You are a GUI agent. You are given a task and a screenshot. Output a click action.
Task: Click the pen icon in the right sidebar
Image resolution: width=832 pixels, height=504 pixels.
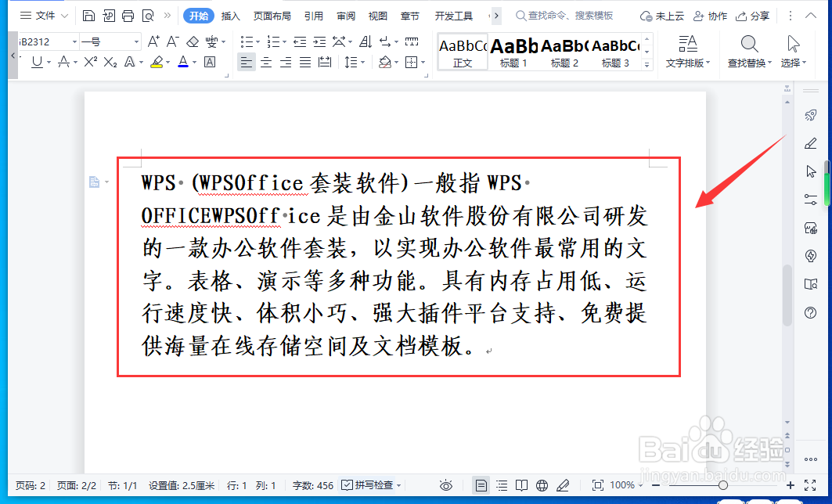click(811, 143)
